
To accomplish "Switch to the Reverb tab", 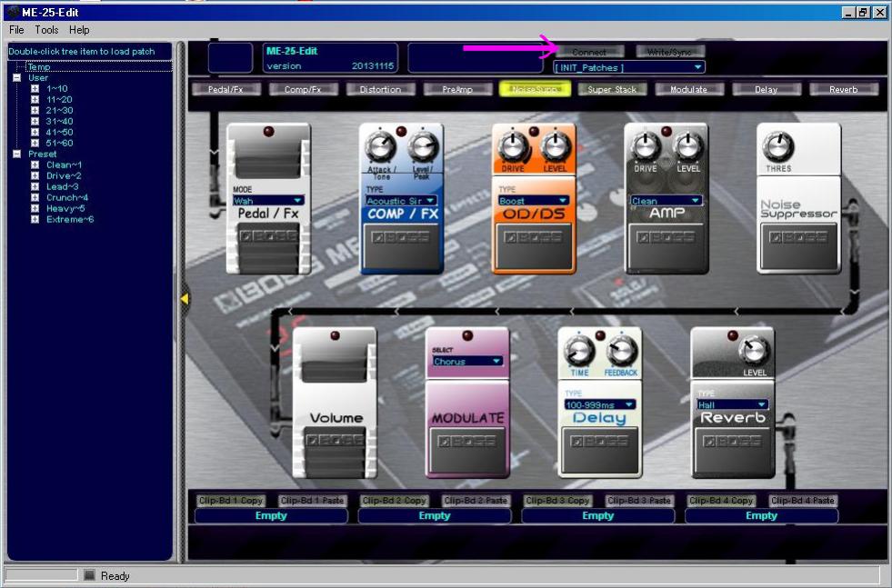I will pos(844,89).
